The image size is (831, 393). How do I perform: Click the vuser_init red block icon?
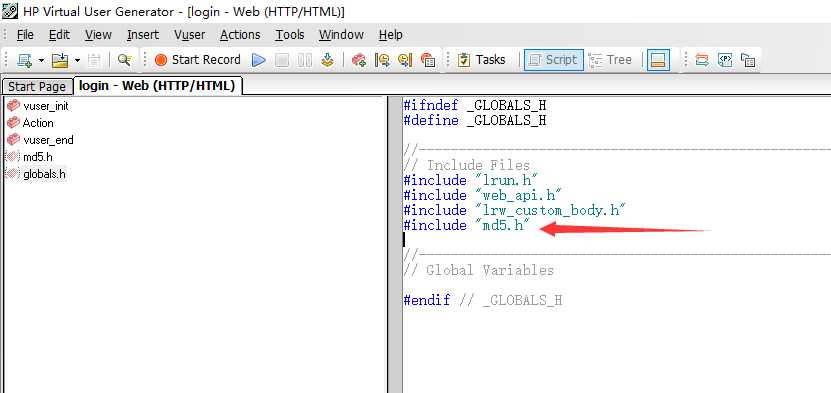pos(13,106)
